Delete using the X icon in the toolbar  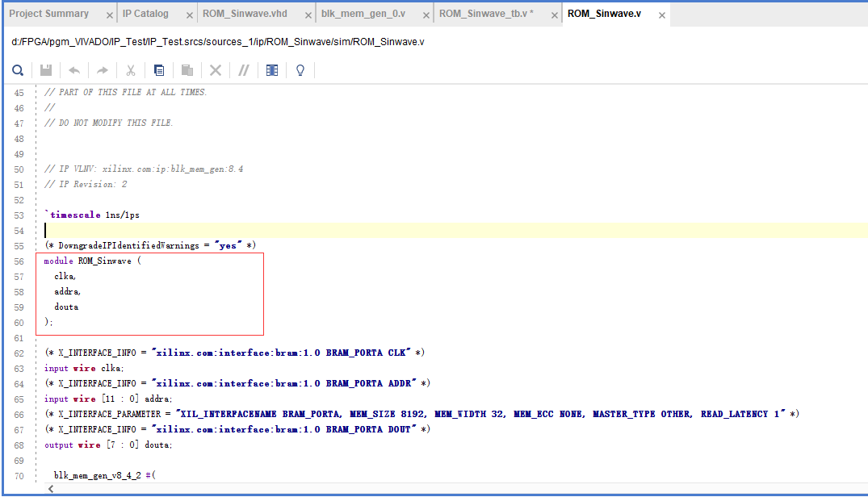click(x=216, y=70)
